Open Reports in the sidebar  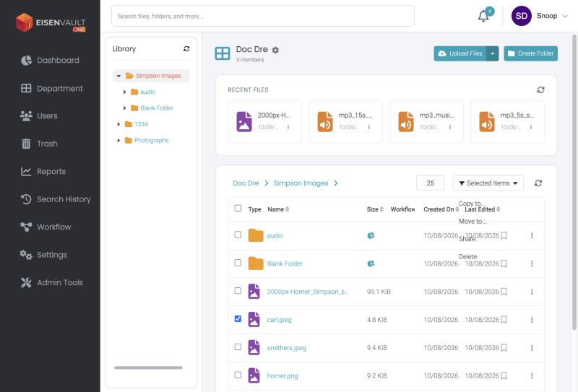point(43,171)
